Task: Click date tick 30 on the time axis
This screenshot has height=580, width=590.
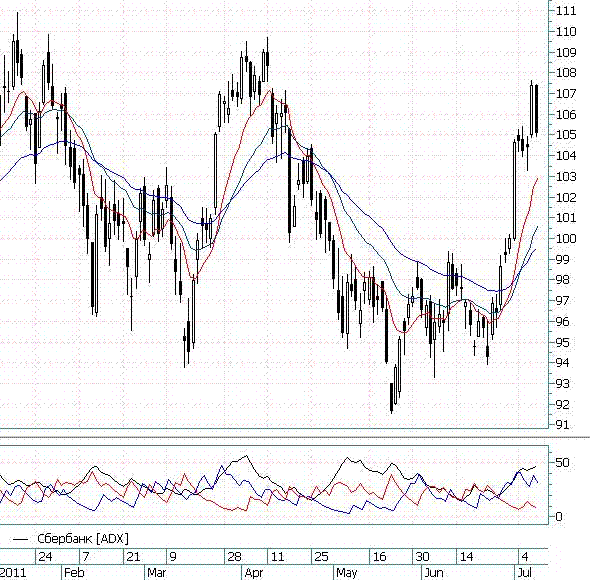Action: click(x=423, y=557)
